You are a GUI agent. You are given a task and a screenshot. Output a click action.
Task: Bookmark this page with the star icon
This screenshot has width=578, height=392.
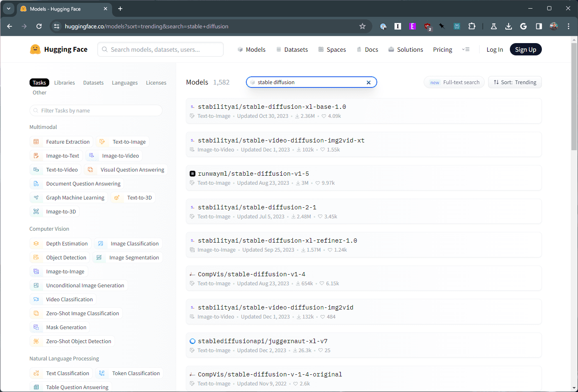point(362,26)
